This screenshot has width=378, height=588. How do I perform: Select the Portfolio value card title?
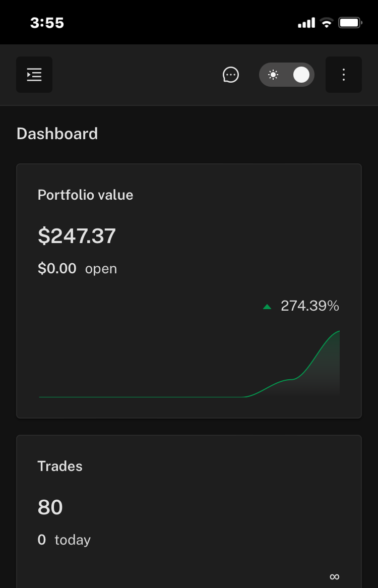[85, 195]
